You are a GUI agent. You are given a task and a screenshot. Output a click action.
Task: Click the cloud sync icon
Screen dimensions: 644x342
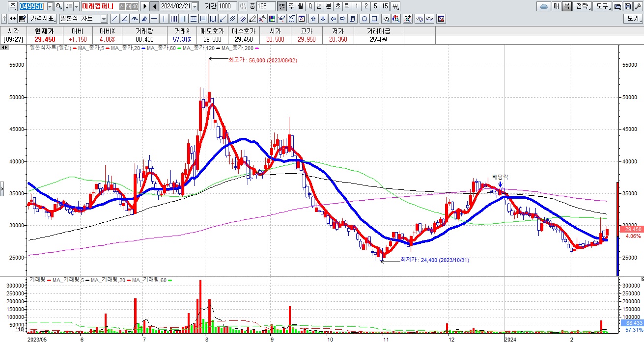[544, 6]
